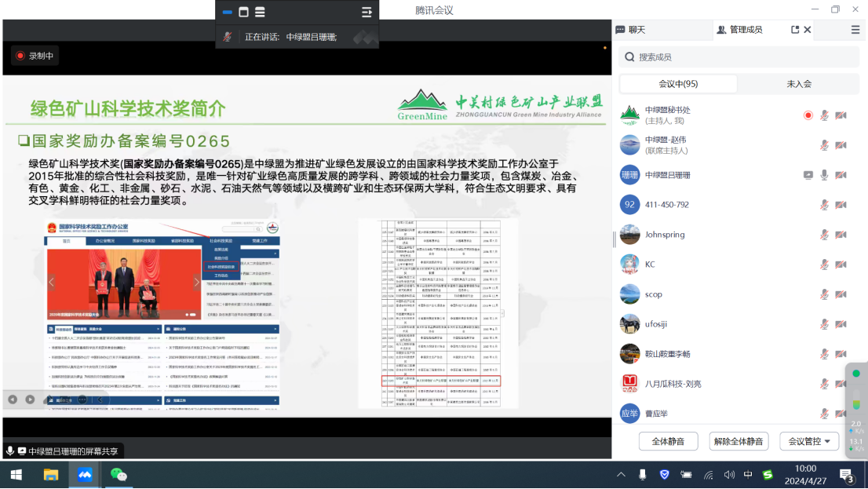The width and height of the screenshot is (868, 489).
Task: Click camera-off icon for scop
Action: coord(841,294)
